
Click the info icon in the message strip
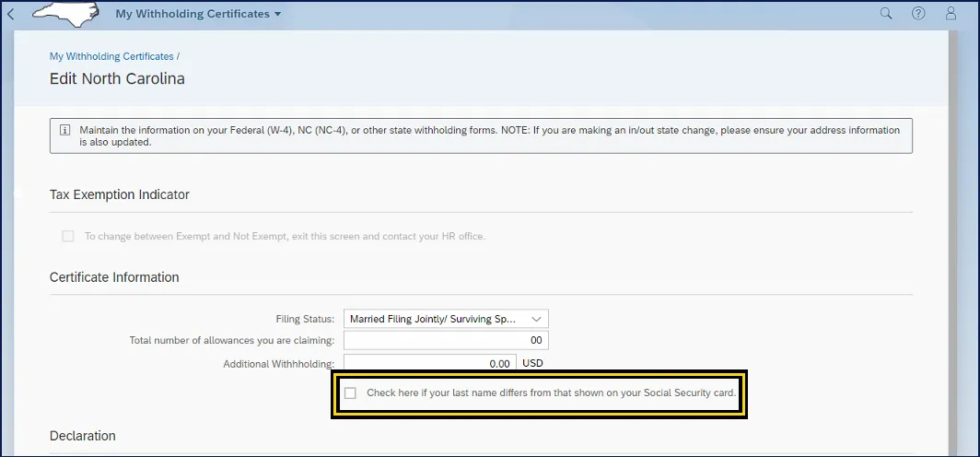click(64, 131)
